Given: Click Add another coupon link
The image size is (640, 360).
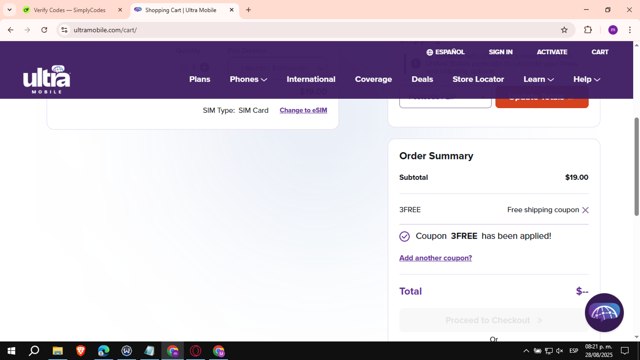Looking at the screenshot, I should click(x=436, y=258).
